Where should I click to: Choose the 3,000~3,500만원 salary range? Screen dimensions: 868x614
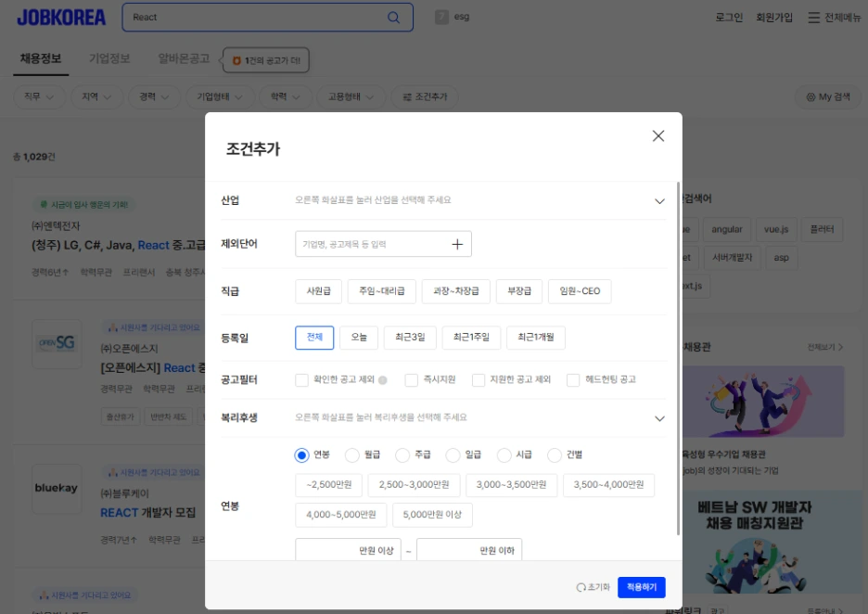tap(511, 485)
